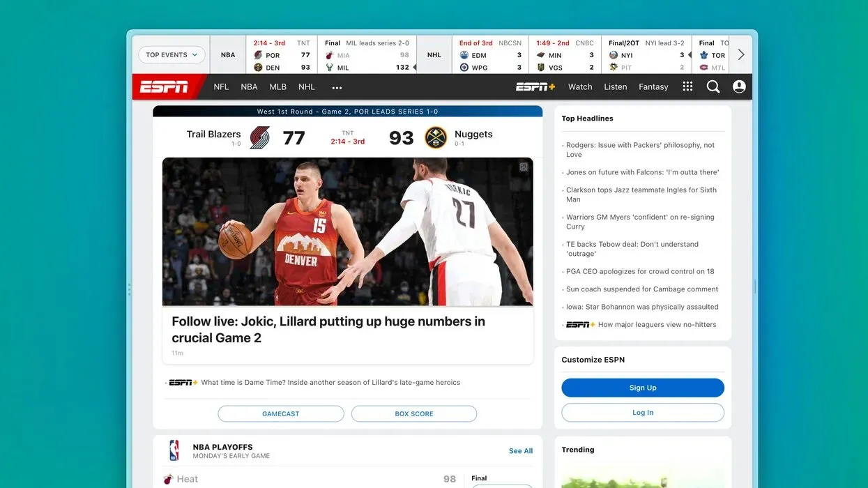Viewport: 868px width, 488px height.
Task: Open PGA CEO apologizes headline
Action: [x=640, y=271]
